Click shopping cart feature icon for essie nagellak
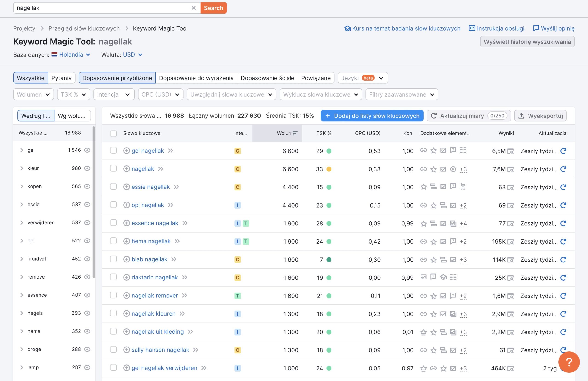Image resolution: width=588 pixels, height=381 pixels. [x=463, y=186]
